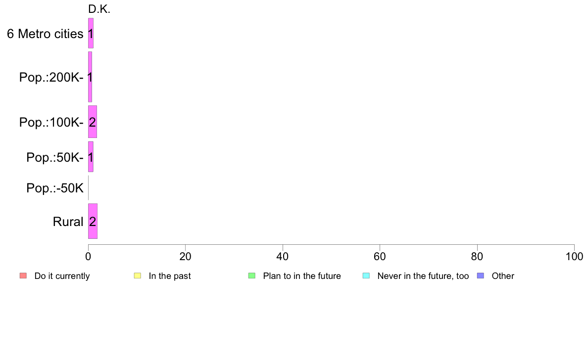Click the 'Never in the future, too' legend text
The height and width of the screenshot is (364, 588).
(x=423, y=276)
